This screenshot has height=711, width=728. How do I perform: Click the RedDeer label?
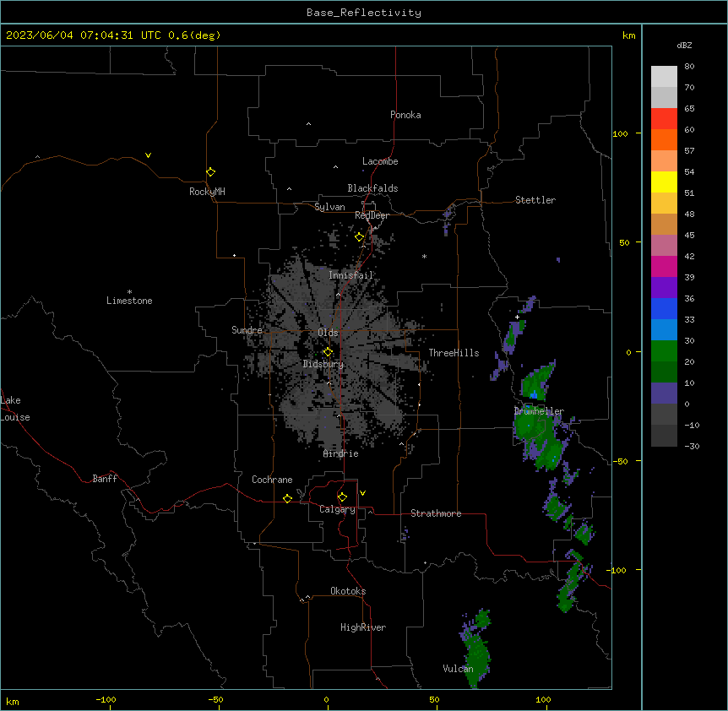pos(372,215)
